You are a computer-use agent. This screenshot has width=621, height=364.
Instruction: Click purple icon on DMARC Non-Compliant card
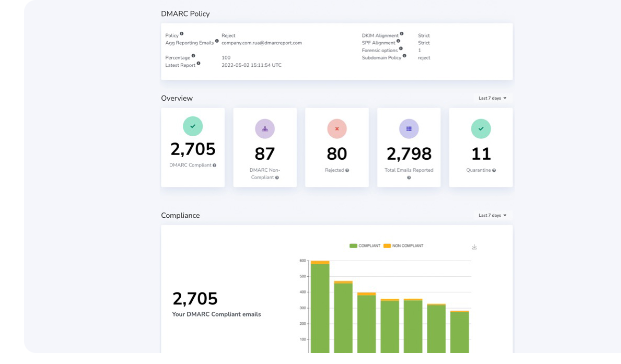265,129
